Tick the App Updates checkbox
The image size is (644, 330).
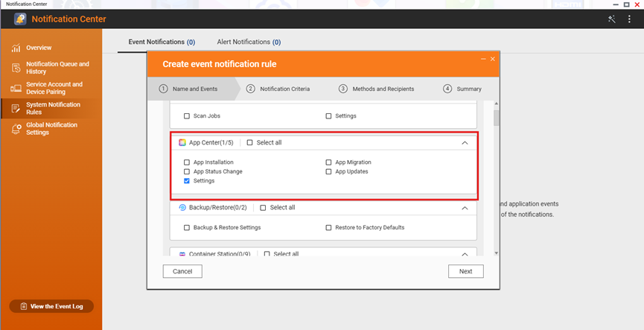(x=328, y=171)
